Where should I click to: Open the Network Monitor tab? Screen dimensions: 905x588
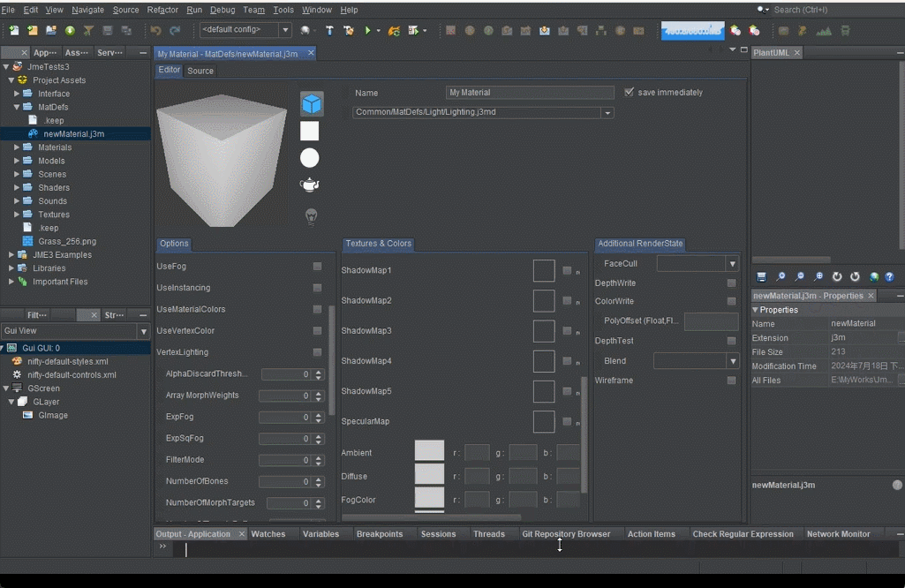838,534
